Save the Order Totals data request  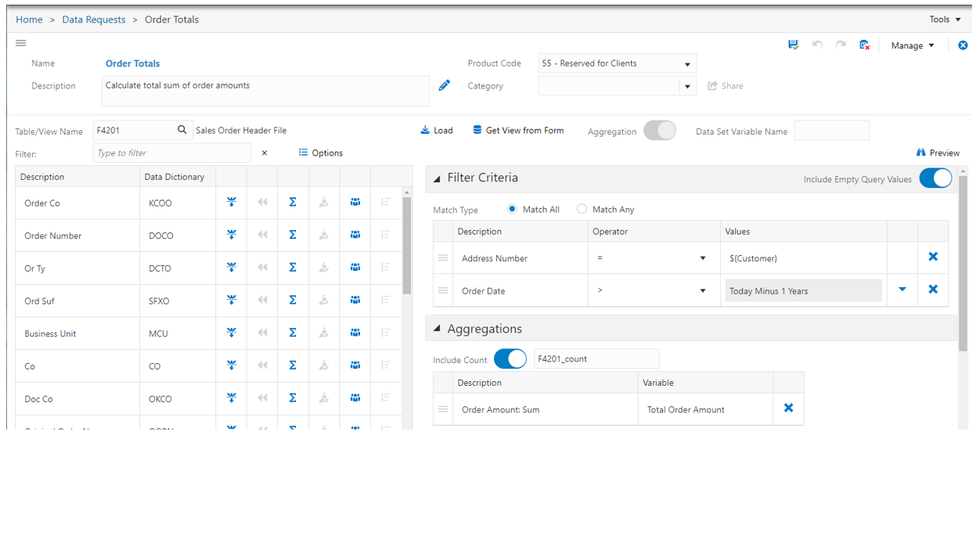pos(793,45)
